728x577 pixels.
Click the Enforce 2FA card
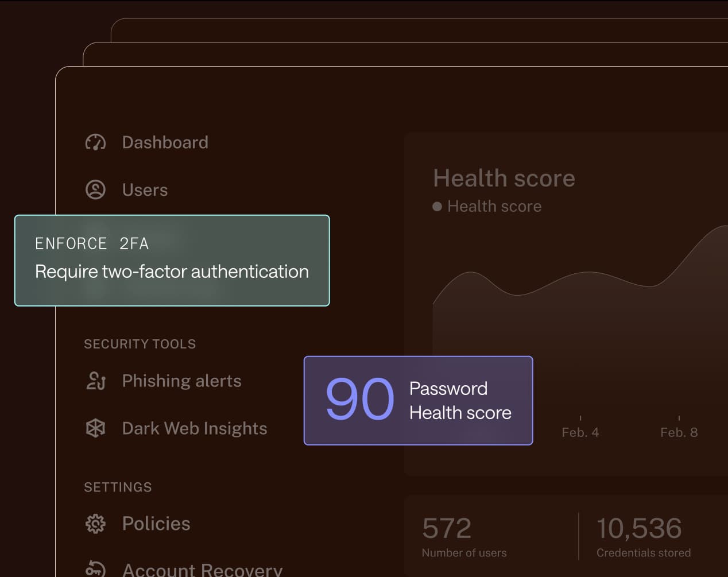pos(172,260)
